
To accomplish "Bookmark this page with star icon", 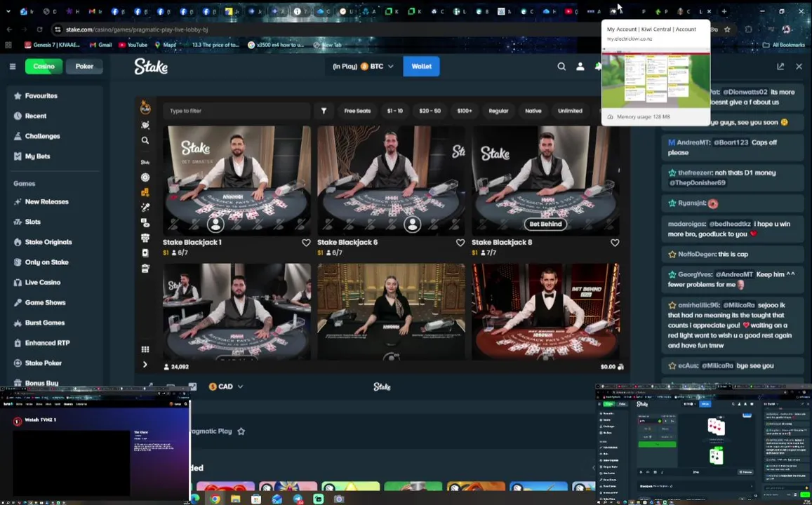I will tap(727, 29).
